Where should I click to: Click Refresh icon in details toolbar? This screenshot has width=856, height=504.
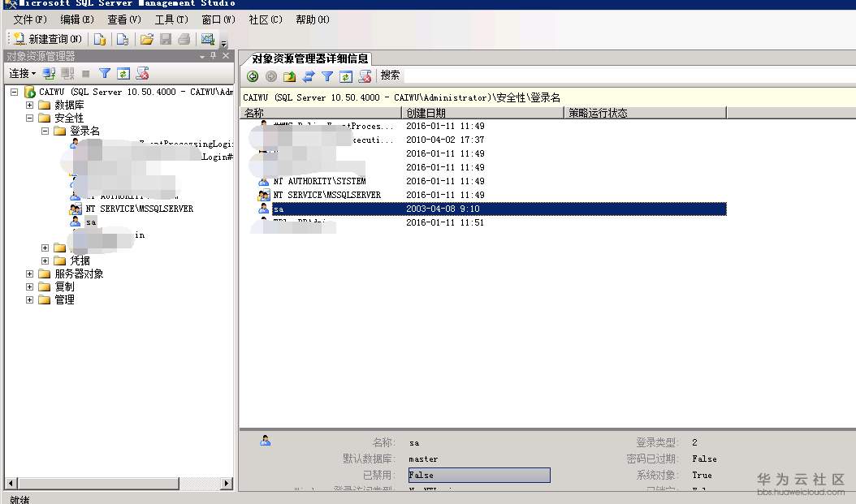tap(345, 76)
